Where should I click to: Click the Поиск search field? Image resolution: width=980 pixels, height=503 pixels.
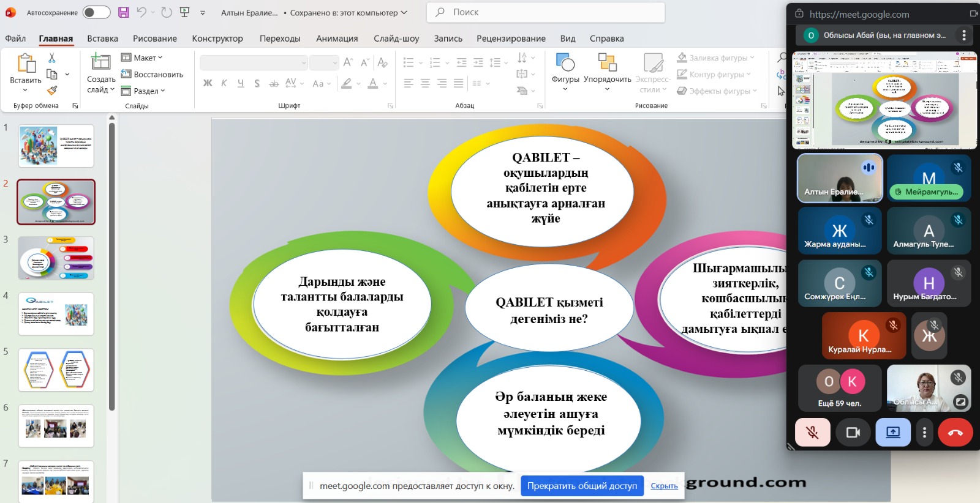click(546, 12)
